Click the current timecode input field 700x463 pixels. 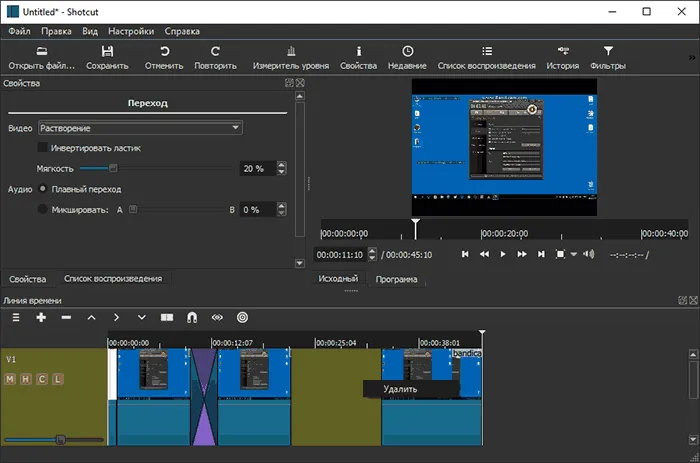(x=340, y=254)
